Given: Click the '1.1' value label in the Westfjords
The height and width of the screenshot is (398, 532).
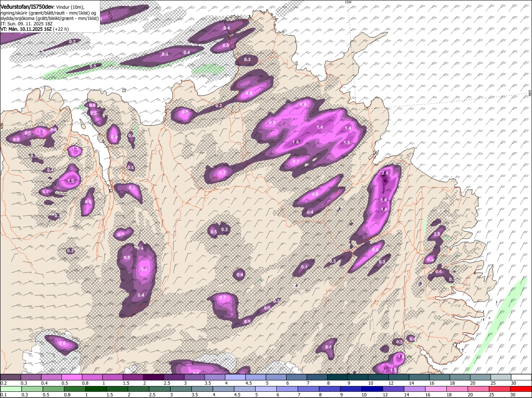Looking at the screenshot, I should pyautogui.click(x=41, y=132).
